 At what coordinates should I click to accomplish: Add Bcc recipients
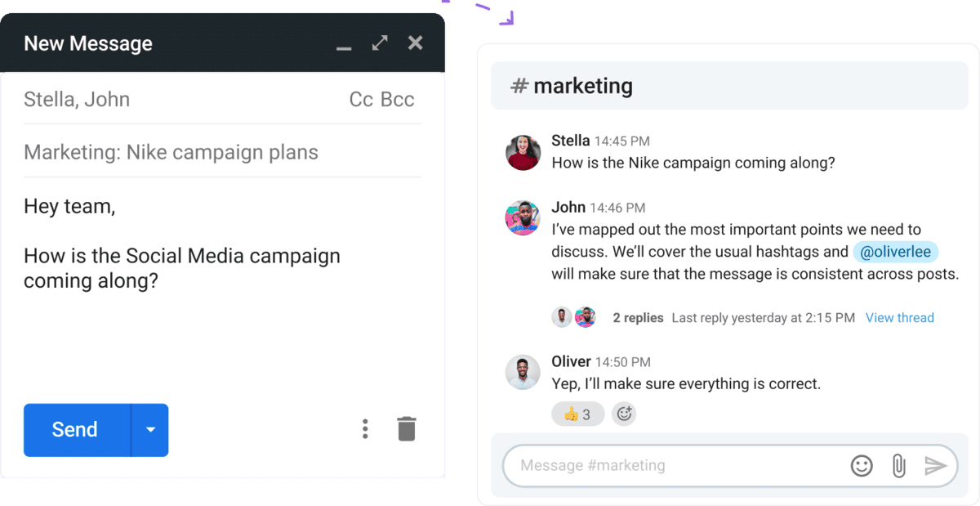click(398, 99)
